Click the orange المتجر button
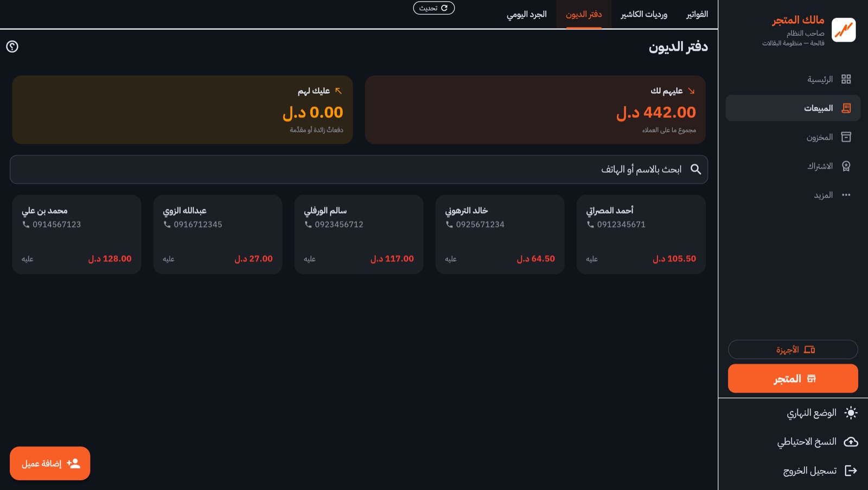Screen dimensions: 868x490 793,378
